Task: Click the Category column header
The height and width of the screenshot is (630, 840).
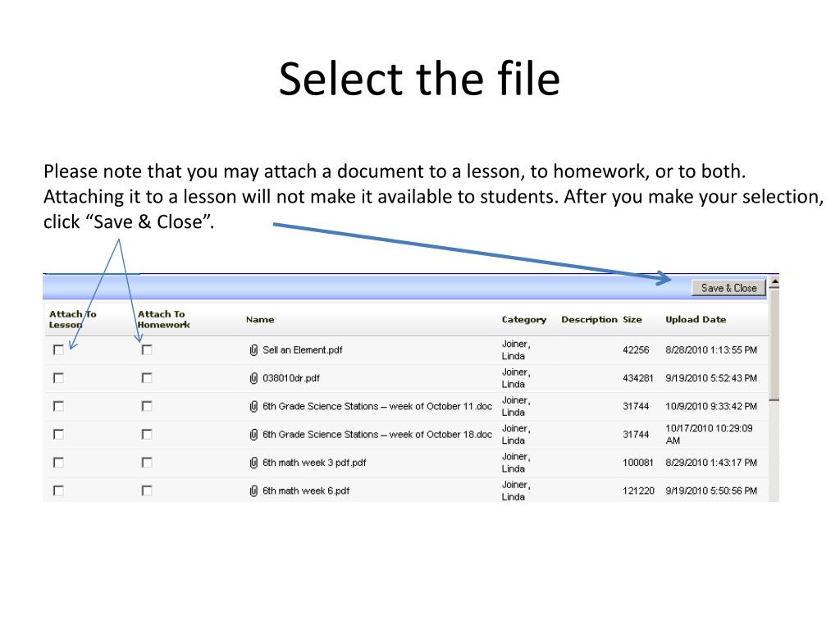Action: [524, 320]
